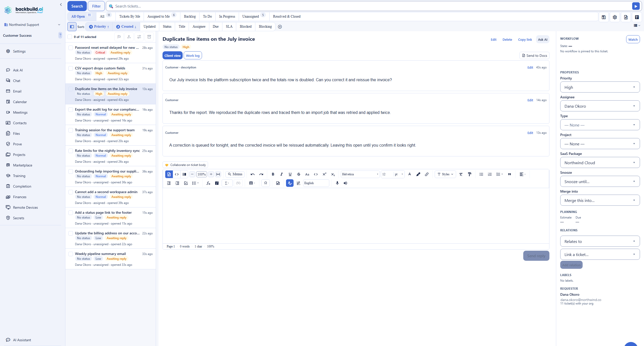Open Remote Devices in the sidebar
The height and width of the screenshot is (346, 644).
pos(25,207)
